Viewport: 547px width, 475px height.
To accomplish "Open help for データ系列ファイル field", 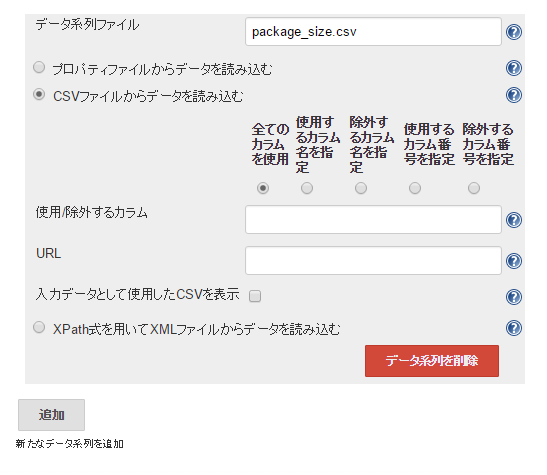I will 514,32.
